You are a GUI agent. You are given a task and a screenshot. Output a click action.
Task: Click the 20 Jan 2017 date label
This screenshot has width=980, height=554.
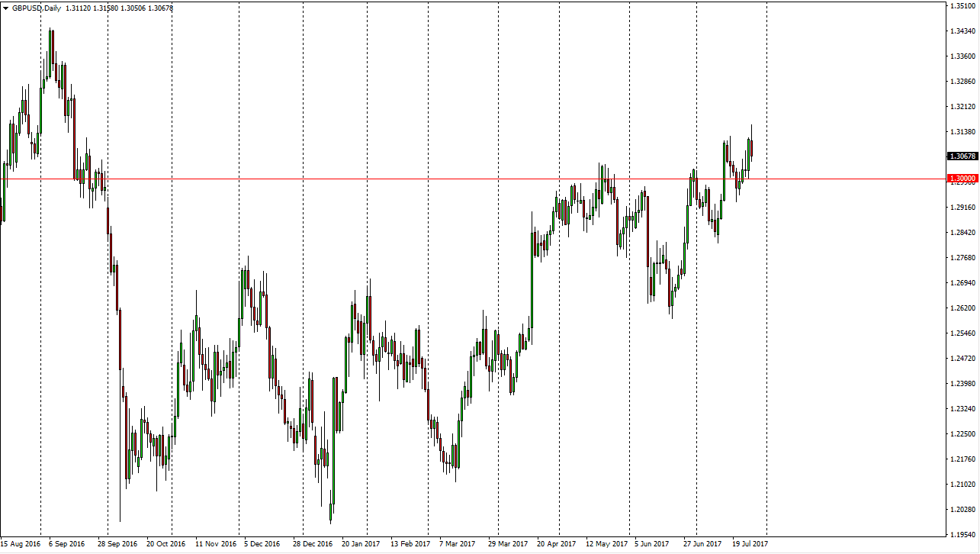click(361, 544)
